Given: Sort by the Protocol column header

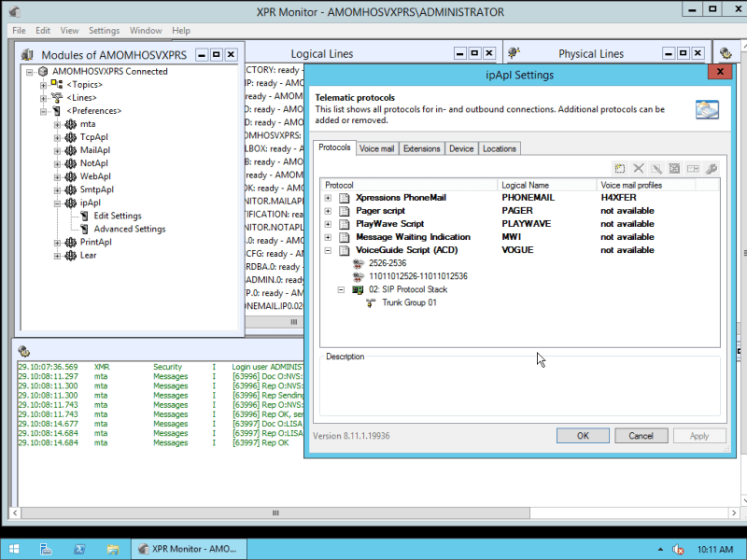Looking at the screenshot, I should 409,185.
